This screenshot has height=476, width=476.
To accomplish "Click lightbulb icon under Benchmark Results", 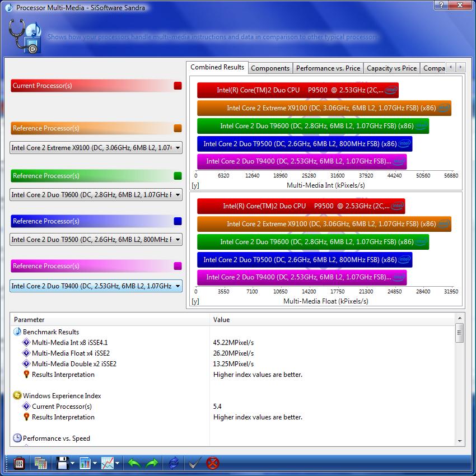I will pos(26,374).
